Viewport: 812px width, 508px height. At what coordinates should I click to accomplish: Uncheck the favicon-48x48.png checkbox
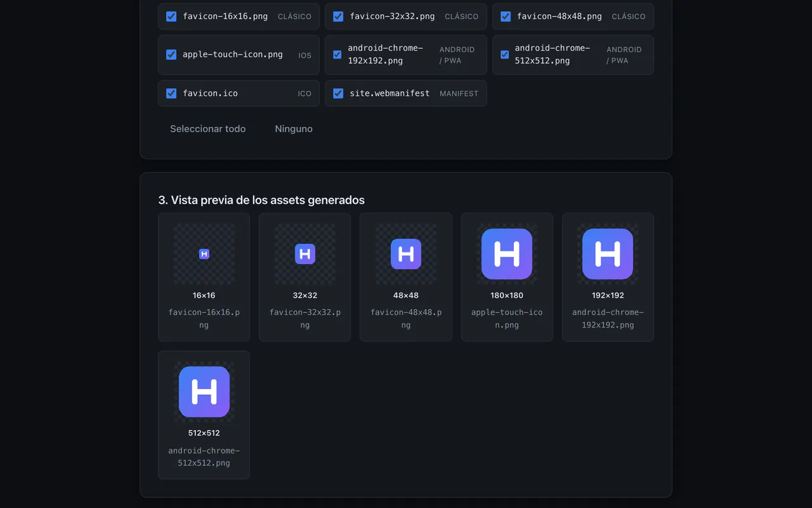pyautogui.click(x=506, y=17)
